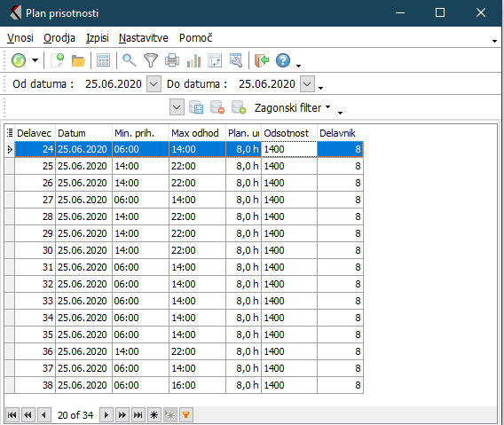Save filter with database disk icon
This screenshot has height=425, width=504.
pos(196,107)
